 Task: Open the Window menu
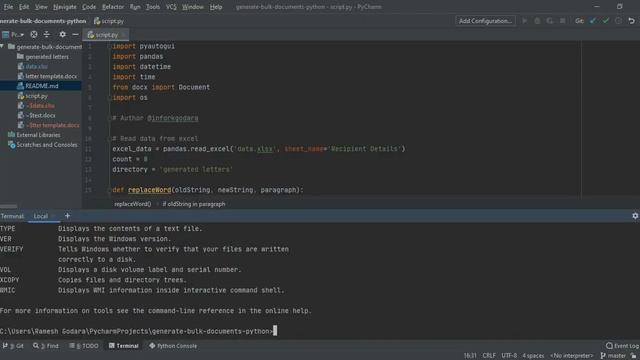click(193, 7)
